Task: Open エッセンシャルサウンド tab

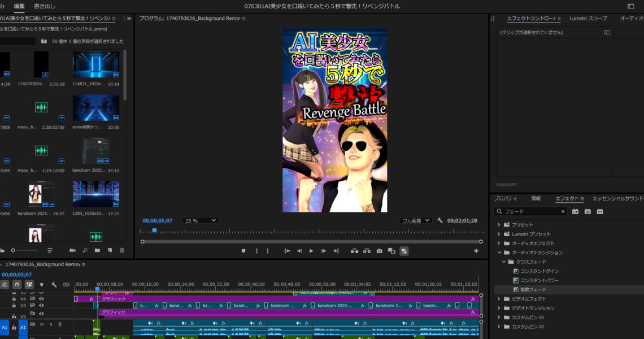Action: click(617, 198)
